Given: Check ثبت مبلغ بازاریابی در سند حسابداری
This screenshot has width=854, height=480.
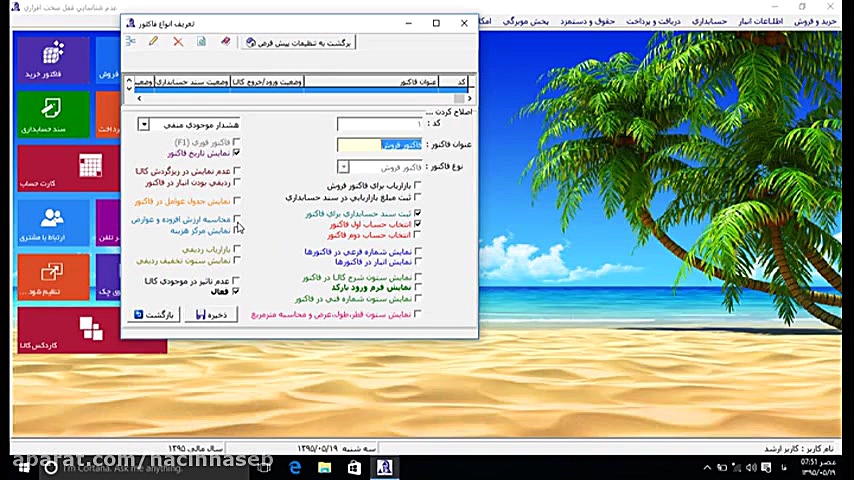Looking at the screenshot, I should point(417,197).
